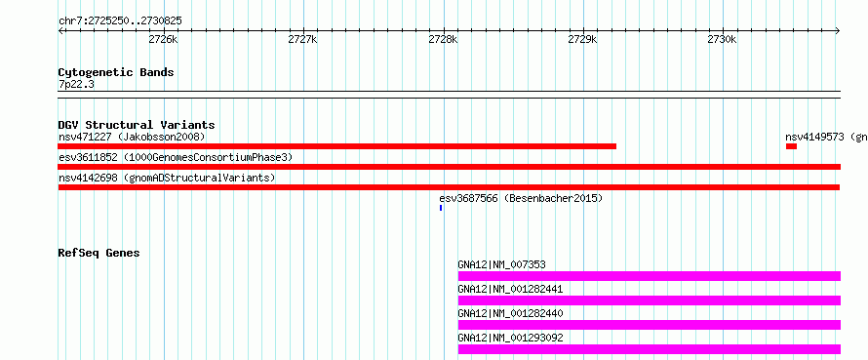Click the nsv471227 (Jakobsson2008) variant label
868x360 pixels.
pos(132,137)
